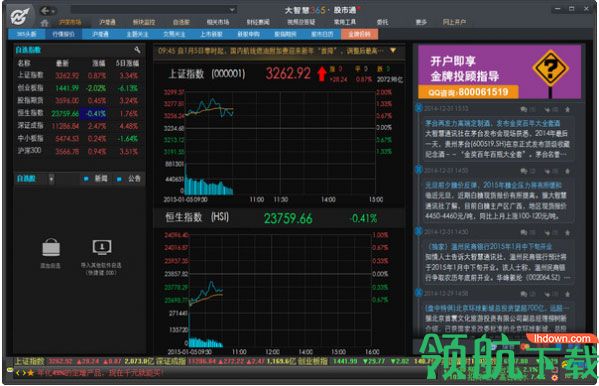Expand the 自选股 panel dropdown arrow

52,178
